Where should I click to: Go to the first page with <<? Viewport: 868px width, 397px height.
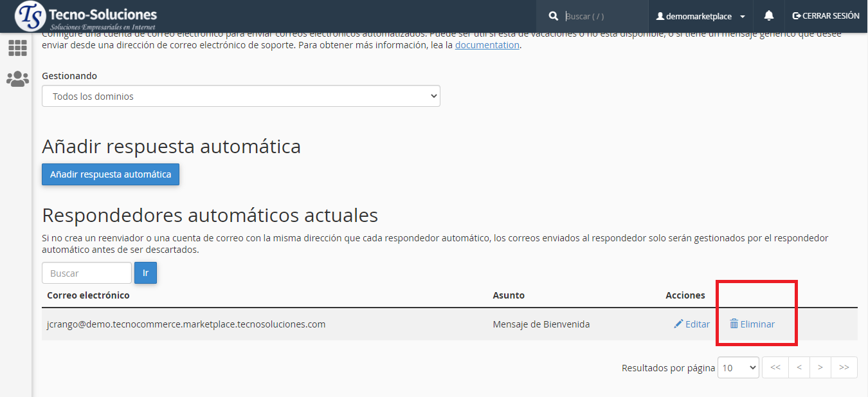coord(775,367)
